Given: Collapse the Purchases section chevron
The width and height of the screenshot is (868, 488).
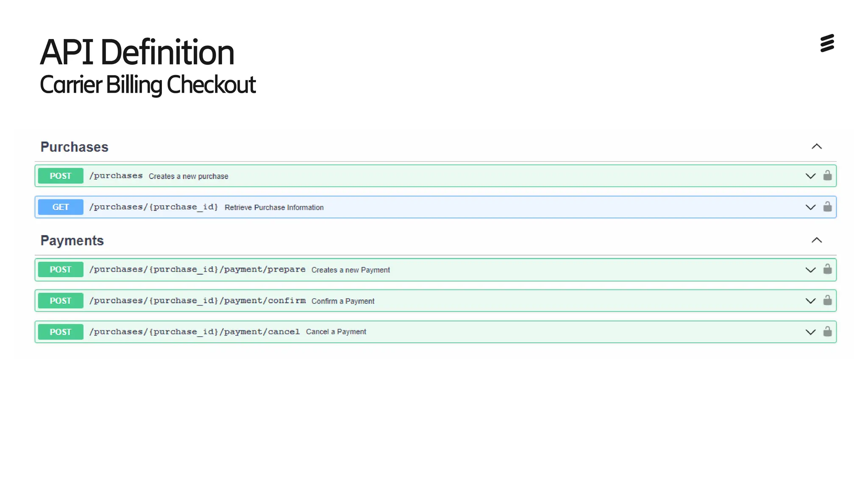Looking at the screenshot, I should [x=816, y=147].
